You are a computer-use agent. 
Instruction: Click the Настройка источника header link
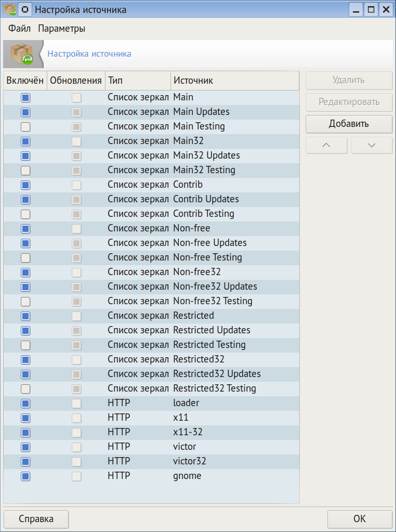89,54
